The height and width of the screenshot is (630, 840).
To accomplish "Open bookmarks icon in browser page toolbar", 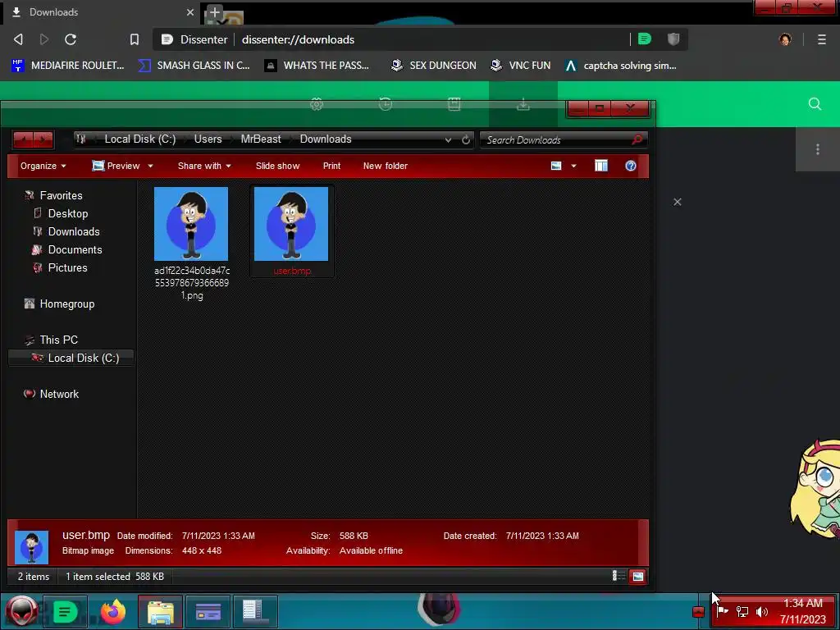I will 454,104.
